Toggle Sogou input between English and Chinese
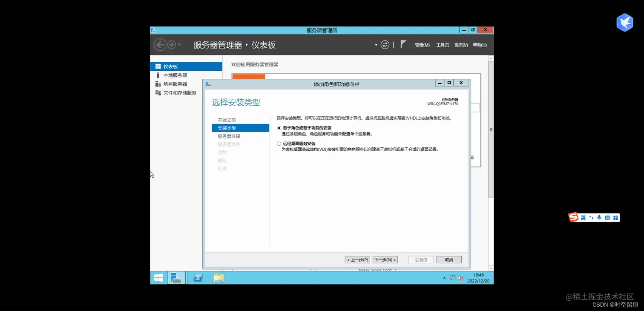The width and height of the screenshot is (644, 311). [x=583, y=217]
